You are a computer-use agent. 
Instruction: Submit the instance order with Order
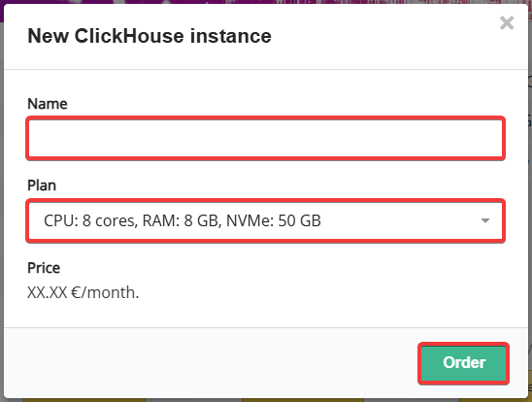pyautogui.click(x=463, y=363)
